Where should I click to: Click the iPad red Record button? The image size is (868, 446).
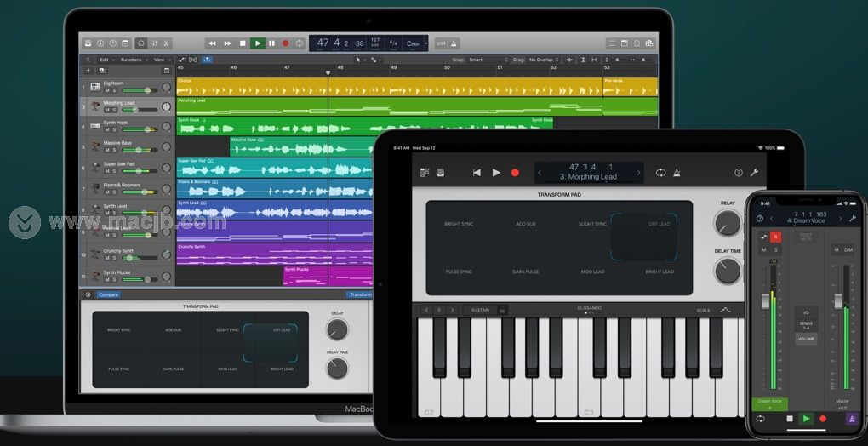515,173
